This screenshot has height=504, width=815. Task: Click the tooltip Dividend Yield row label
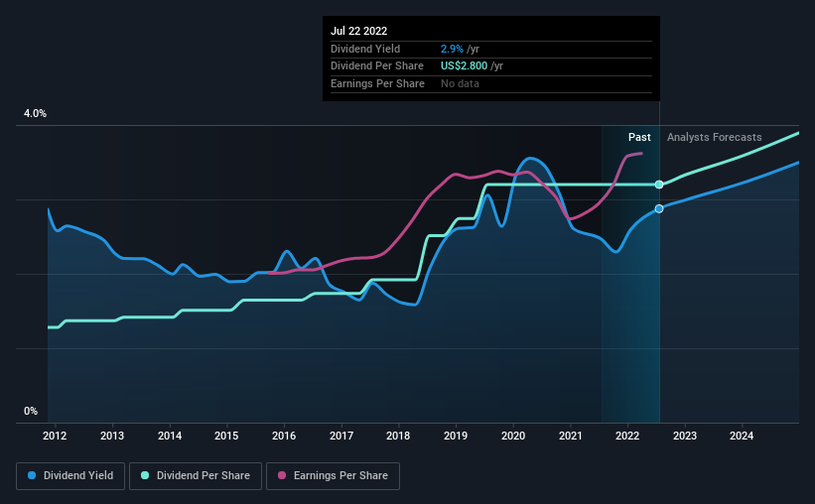(365, 49)
